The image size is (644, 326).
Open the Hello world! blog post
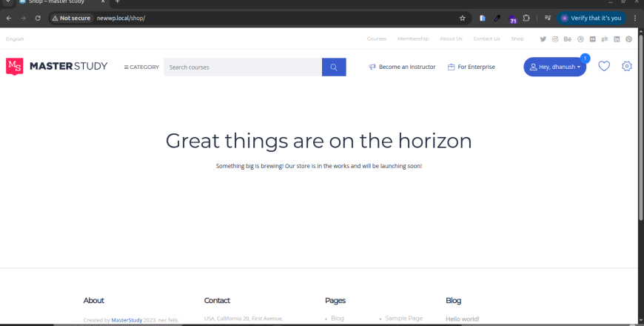463,319
